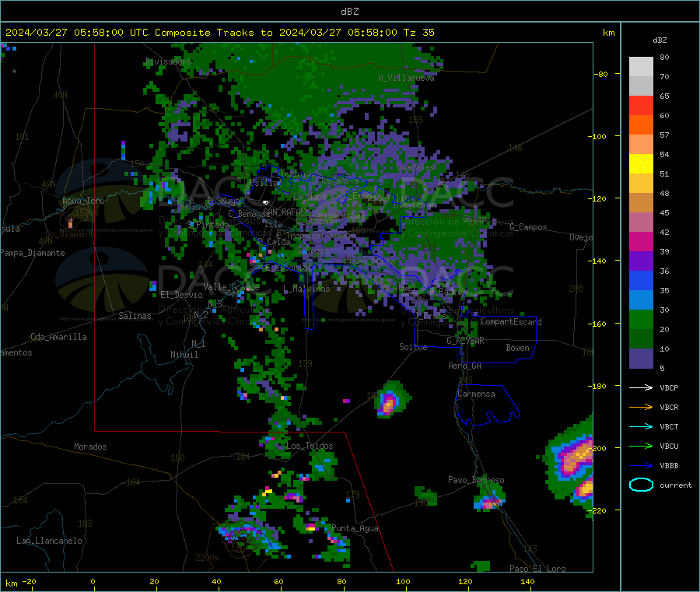Image resolution: width=700 pixels, height=592 pixels.
Task: Click the '-80' tick on the vertical axis
Action: click(x=600, y=74)
